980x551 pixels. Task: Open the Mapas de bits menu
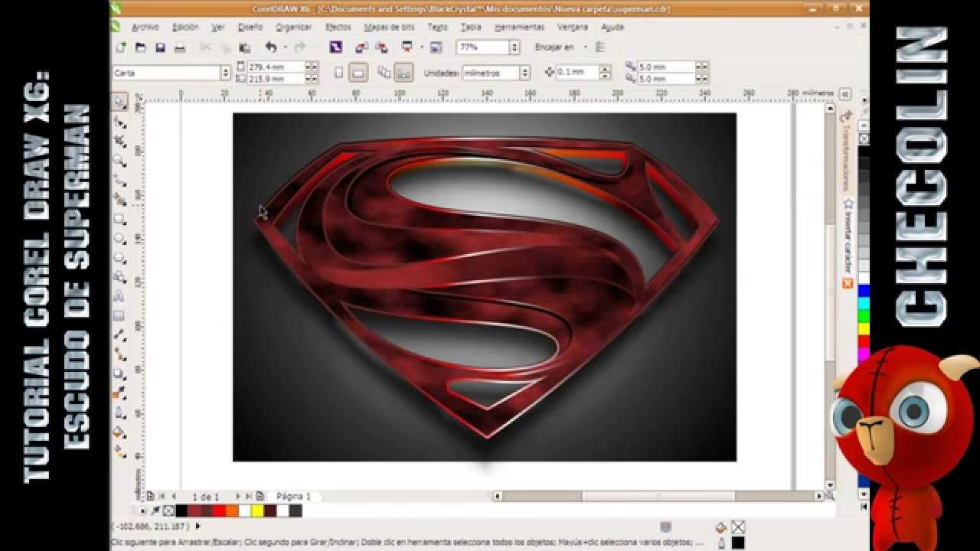pos(389,27)
